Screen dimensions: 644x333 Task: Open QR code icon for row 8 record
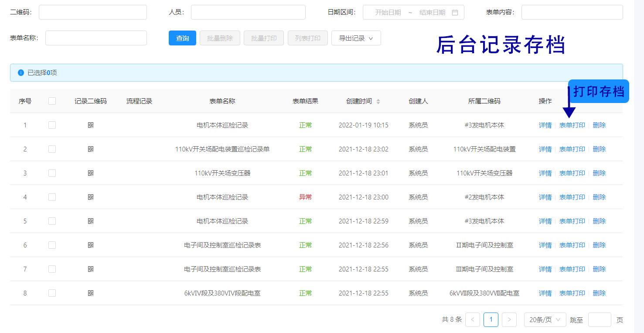click(91, 293)
